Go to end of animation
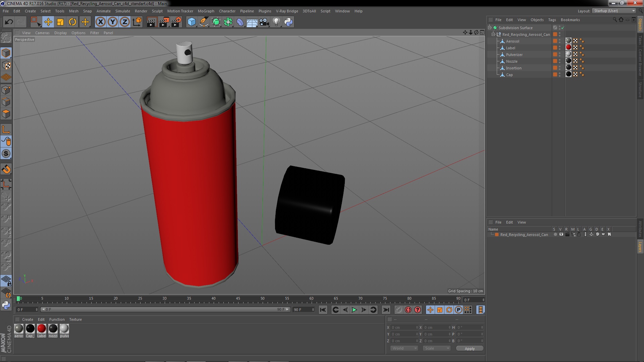The height and width of the screenshot is (362, 644). pyautogui.click(x=386, y=310)
